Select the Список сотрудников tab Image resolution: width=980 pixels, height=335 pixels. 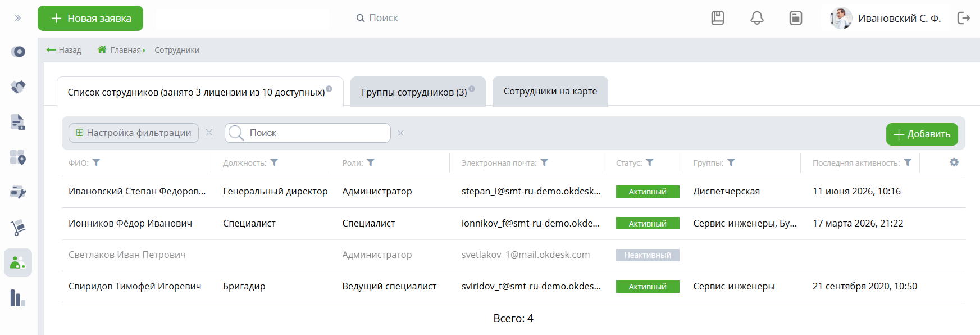[x=200, y=92]
